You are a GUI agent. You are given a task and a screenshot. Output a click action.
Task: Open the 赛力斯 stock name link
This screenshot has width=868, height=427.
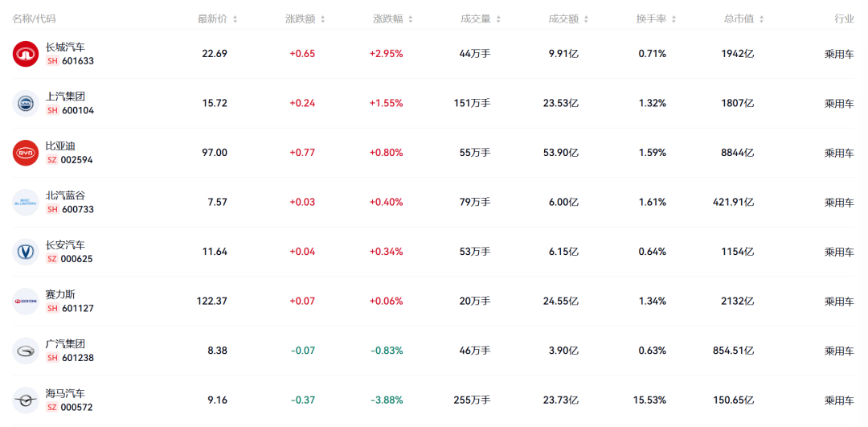[x=60, y=294]
